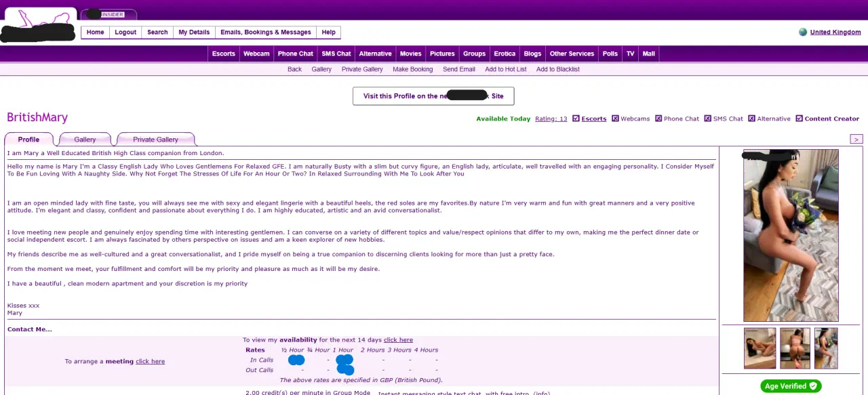Viewport: 868px width, 395px height.
Task: Open Movies in the navigation bar
Action: [x=410, y=54]
